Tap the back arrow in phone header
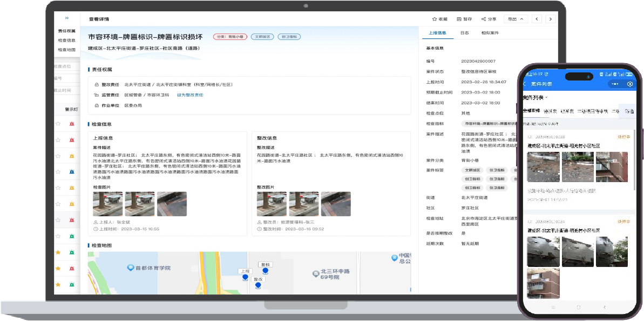The height and width of the screenshot is (321, 644). tap(525, 84)
